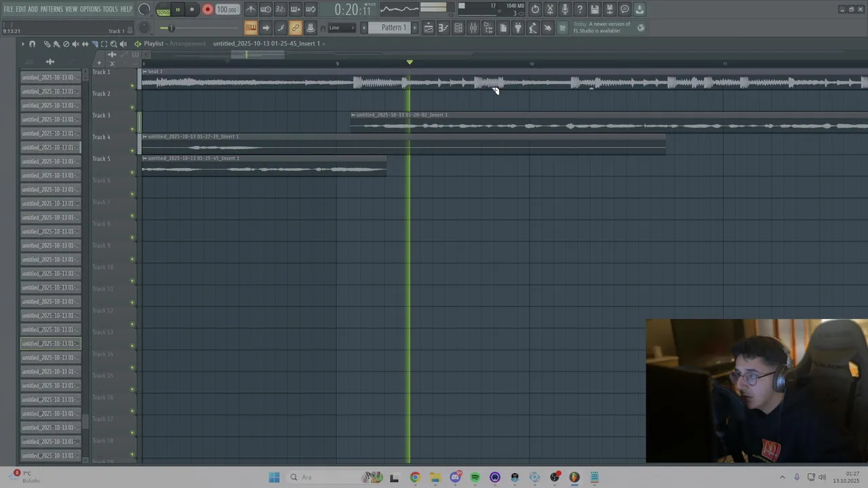This screenshot has width=868, height=488.
Task: Pause playback with the transport button
Action: point(178,9)
